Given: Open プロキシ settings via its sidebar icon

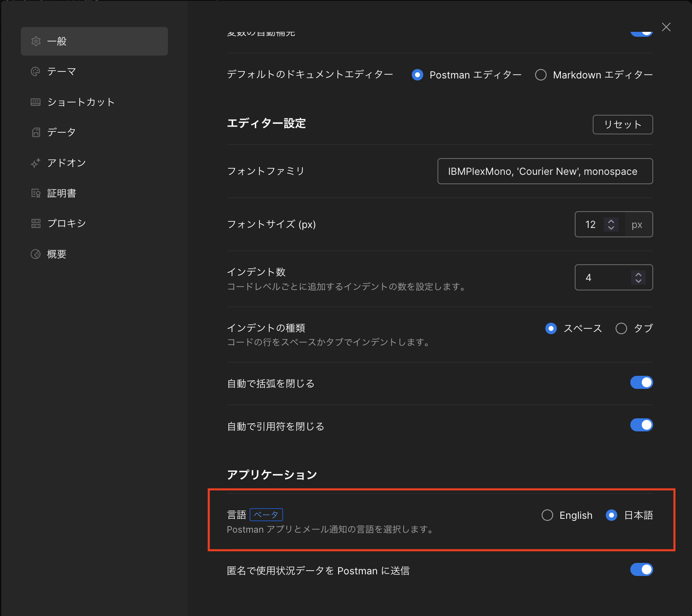Looking at the screenshot, I should (x=36, y=223).
